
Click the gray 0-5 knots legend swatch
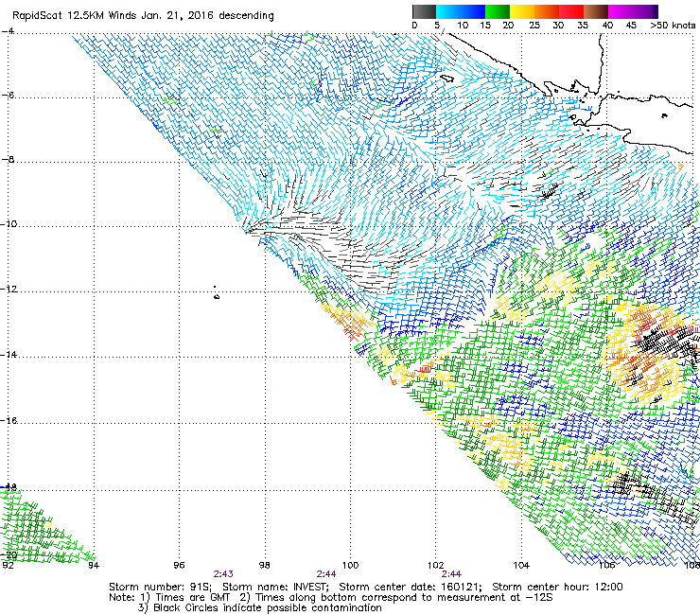click(x=424, y=11)
